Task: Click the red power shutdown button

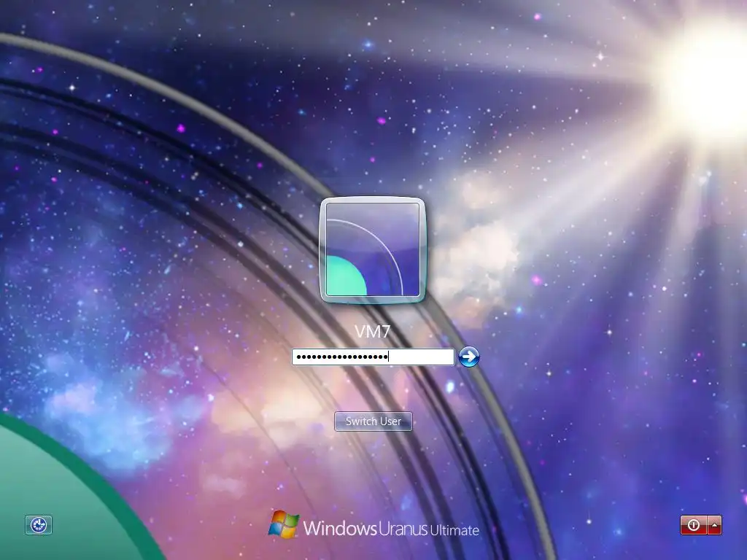Action: click(693, 525)
